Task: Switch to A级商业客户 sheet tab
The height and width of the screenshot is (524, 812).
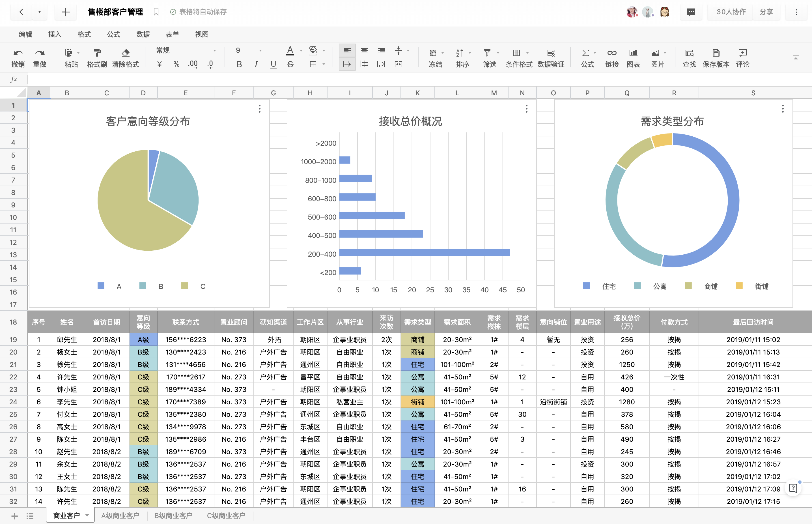Action: (120, 516)
